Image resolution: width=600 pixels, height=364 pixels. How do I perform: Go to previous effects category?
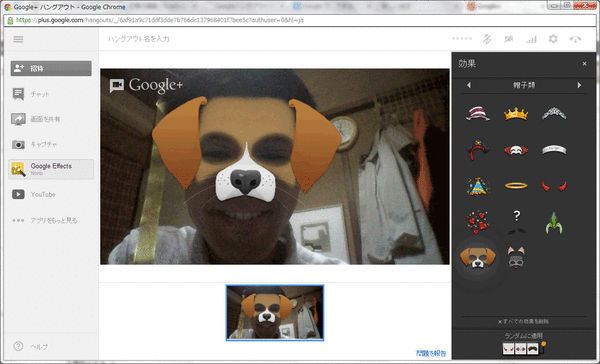[x=469, y=85]
